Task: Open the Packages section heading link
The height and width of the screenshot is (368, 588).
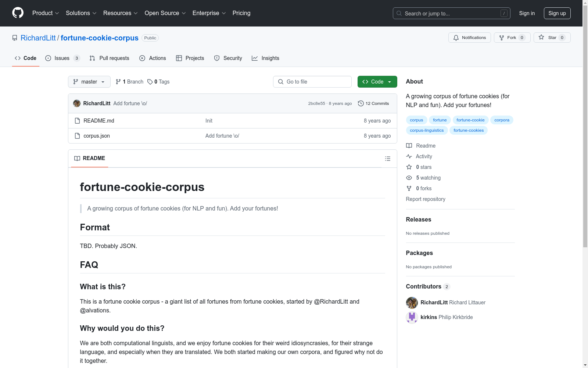Action: pos(419,253)
